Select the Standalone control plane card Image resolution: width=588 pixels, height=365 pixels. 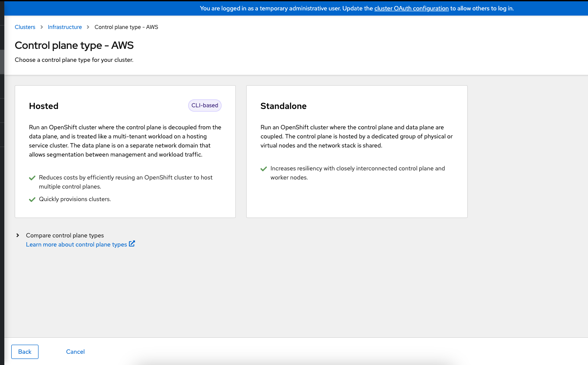pyautogui.click(x=357, y=151)
